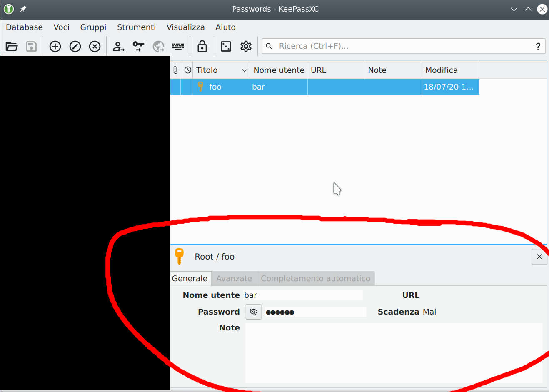Click the URL column header
Viewport: 549px width, 392px height.
point(336,70)
